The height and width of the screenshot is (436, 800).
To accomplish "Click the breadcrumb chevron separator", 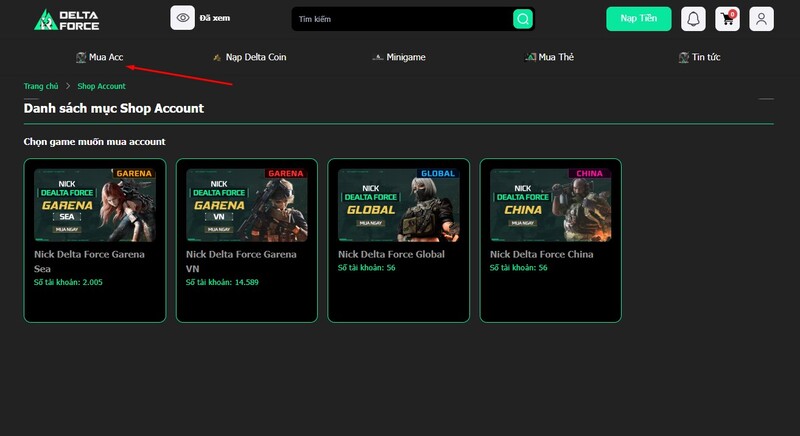I will point(68,86).
